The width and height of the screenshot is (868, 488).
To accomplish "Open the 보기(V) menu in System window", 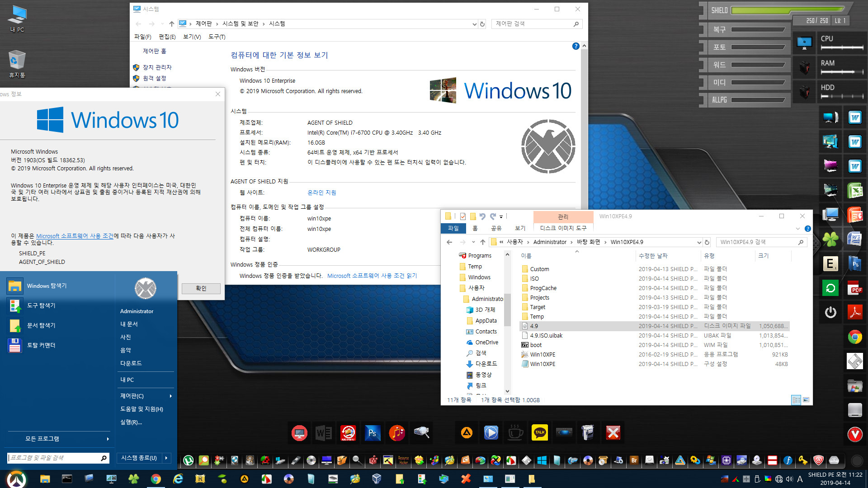I will point(192,37).
